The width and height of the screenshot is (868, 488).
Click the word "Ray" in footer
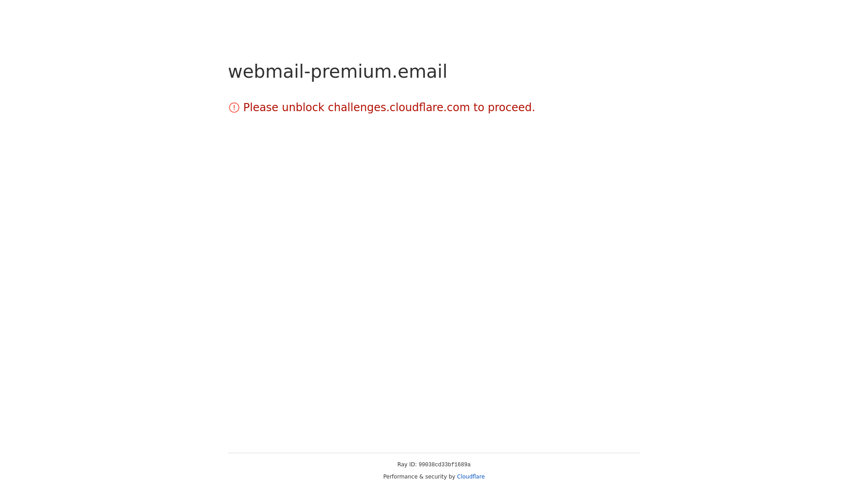(402, 465)
